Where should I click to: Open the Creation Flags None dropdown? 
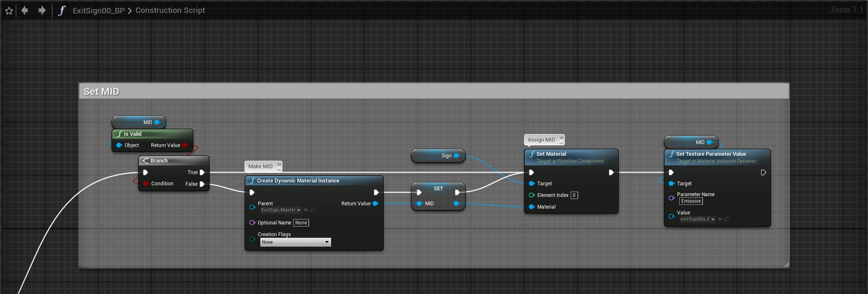[296, 242]
